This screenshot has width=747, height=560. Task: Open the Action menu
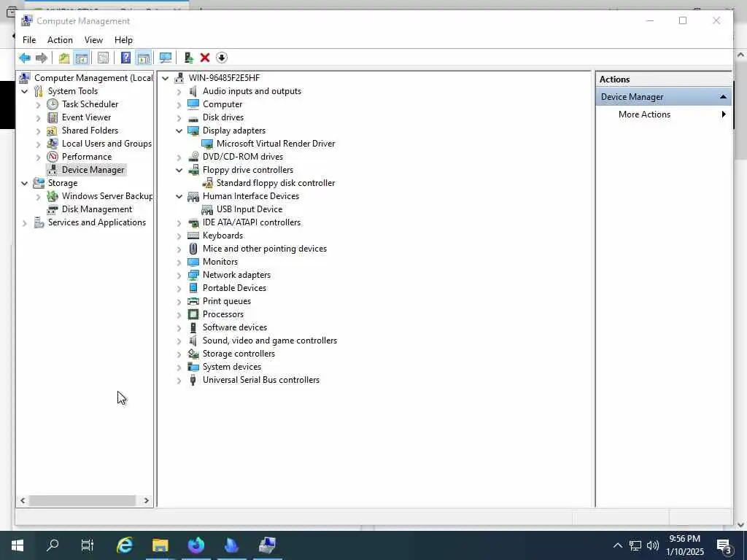[x=60, y=40]
